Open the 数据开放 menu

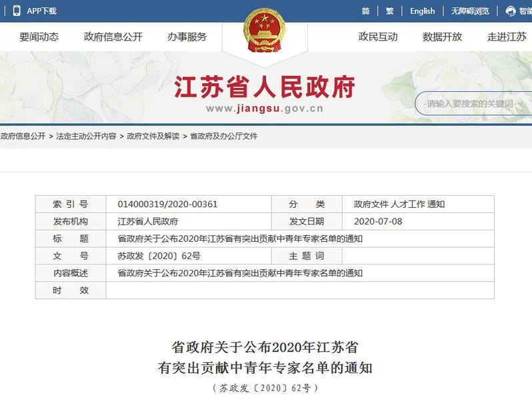442,37
